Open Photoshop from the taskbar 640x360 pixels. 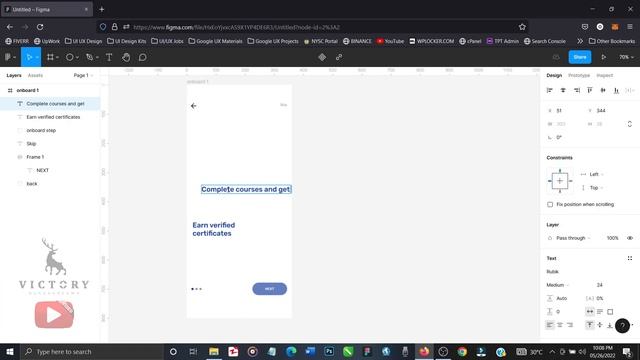click(329, 351)
